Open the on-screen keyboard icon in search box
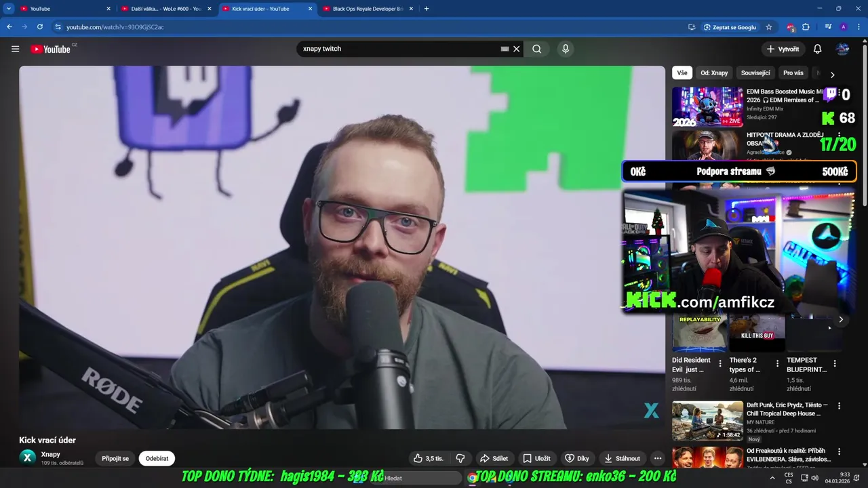The height and width of the screenshot is (488, 868). pyautogui.click(x=505, y=49)
